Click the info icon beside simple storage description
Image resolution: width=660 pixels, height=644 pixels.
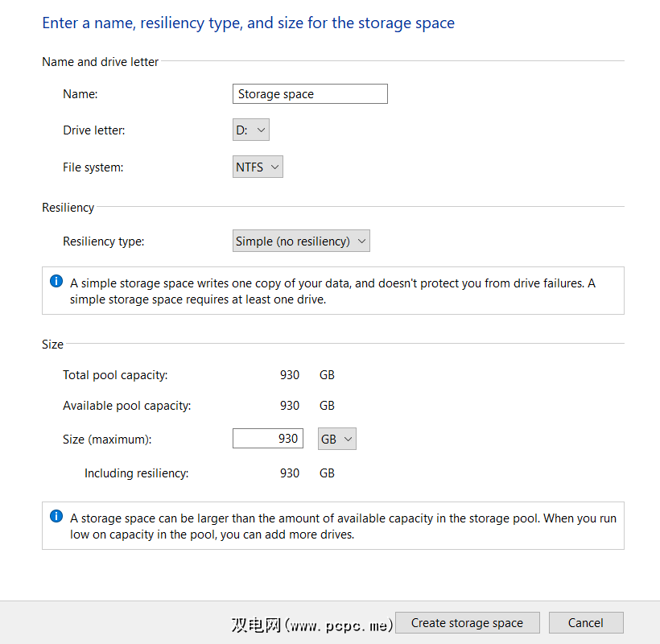click(56, 282)
